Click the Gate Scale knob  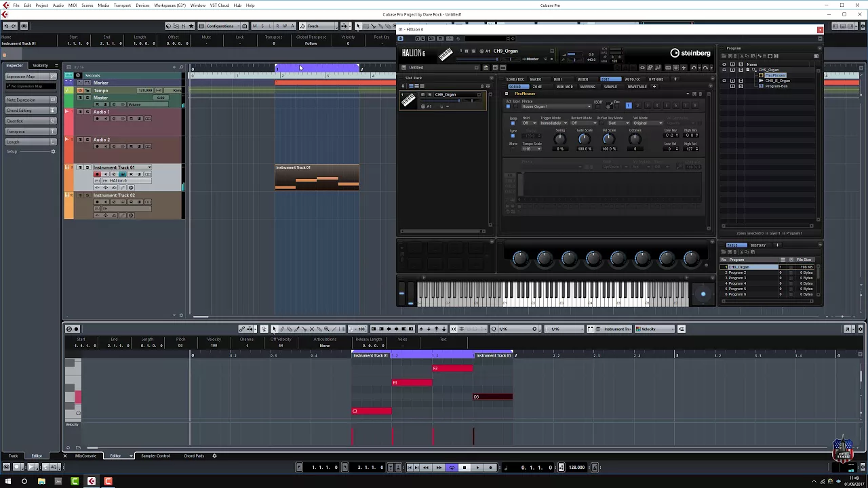pos(584,139)
